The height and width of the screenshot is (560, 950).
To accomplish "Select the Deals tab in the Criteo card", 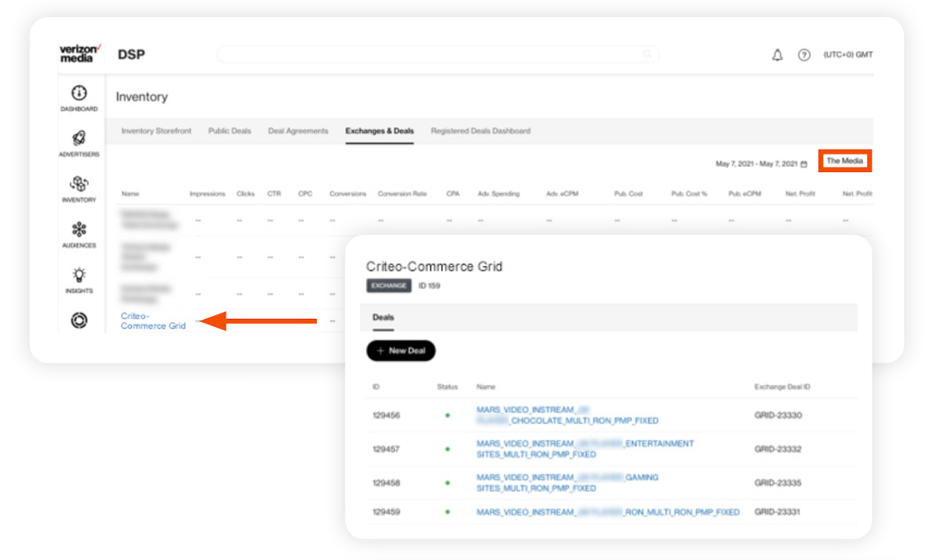I will click(383, 317).
